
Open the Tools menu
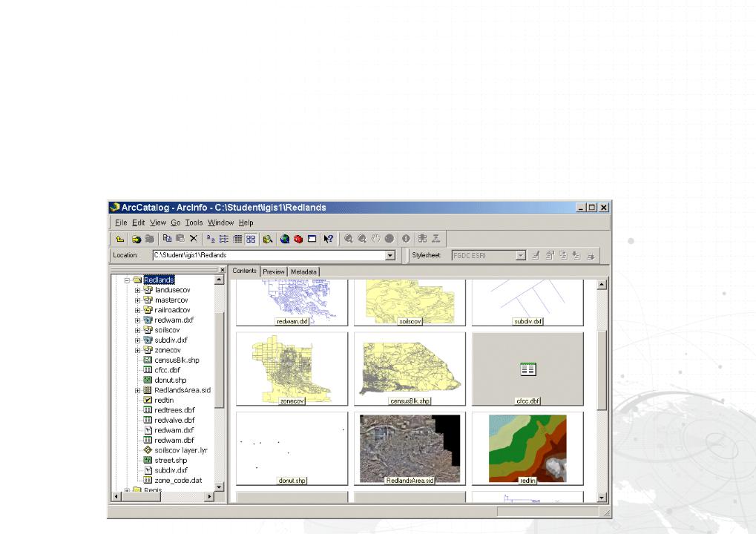click(x=194, y=222)
